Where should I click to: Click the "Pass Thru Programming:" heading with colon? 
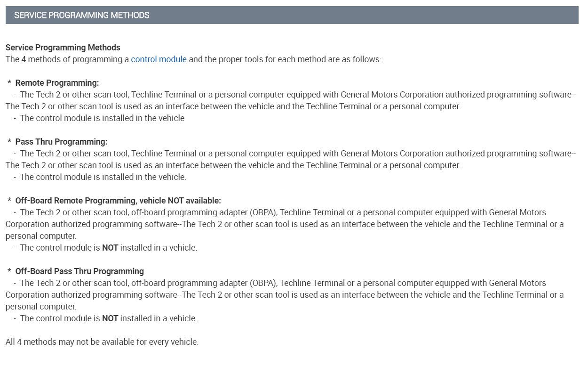click(61, 142)
